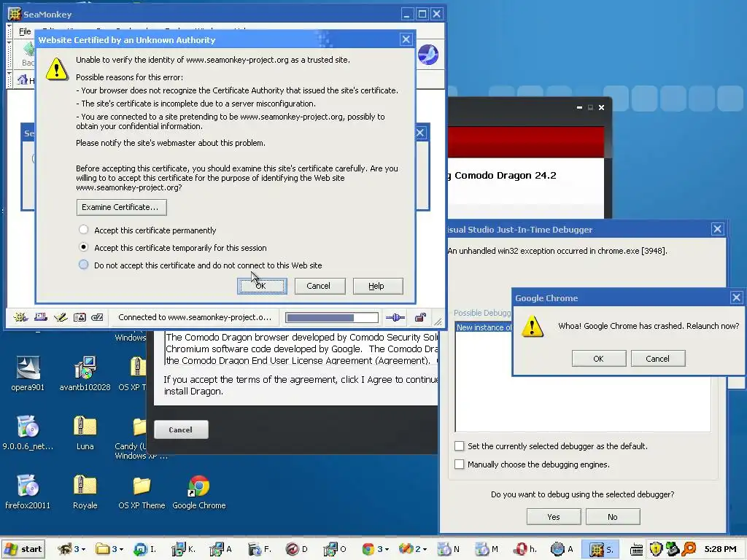
Task: Click No in the Just-In-Time Debugger
Action: (x=613, y=517)
